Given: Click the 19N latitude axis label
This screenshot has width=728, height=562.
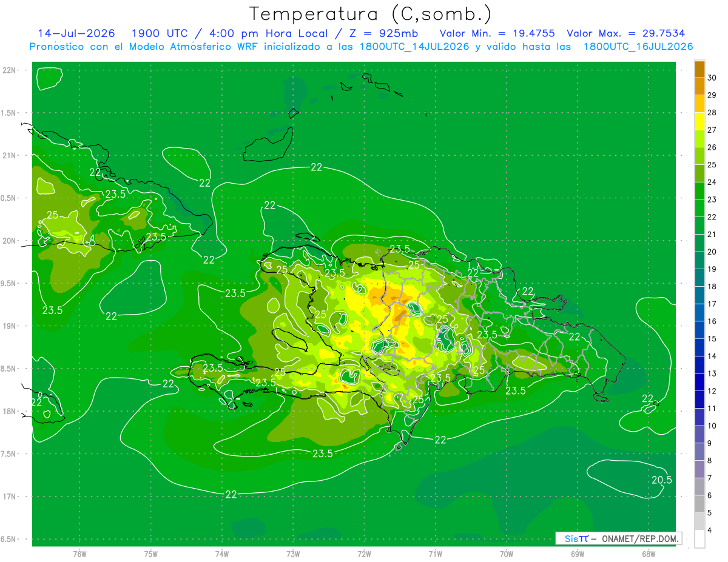Looking at the screenshot, I should pos(10,326).
